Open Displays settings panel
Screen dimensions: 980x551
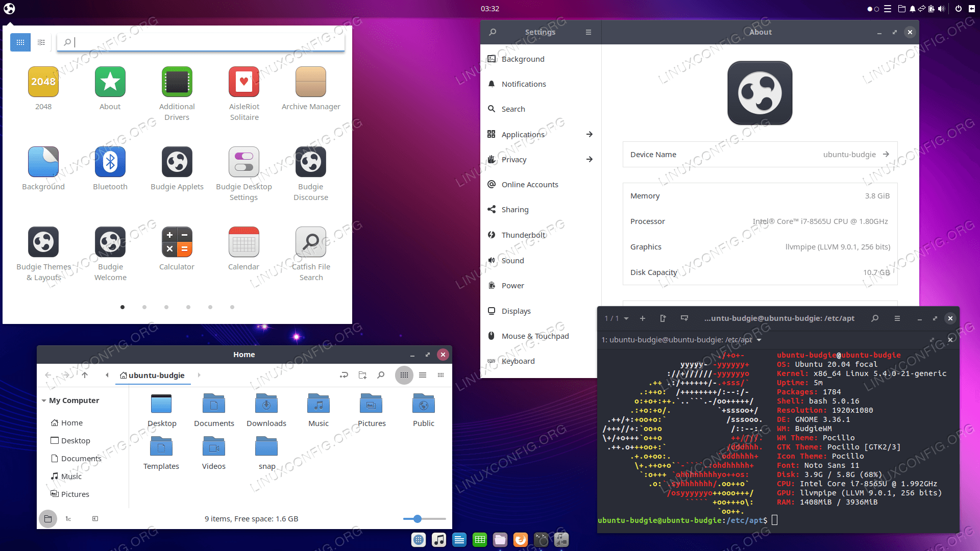[x=541, y=311]
